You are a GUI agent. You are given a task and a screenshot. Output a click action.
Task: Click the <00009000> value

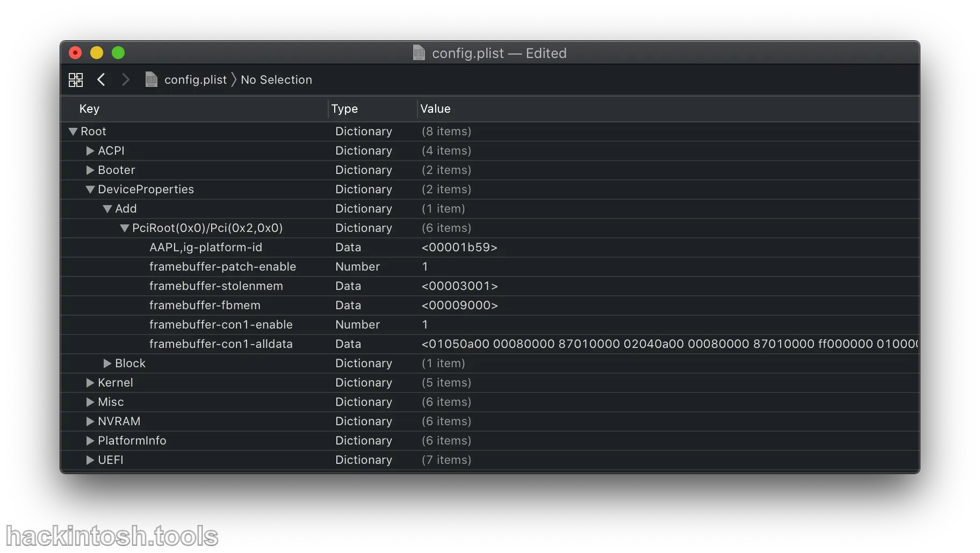459,305
